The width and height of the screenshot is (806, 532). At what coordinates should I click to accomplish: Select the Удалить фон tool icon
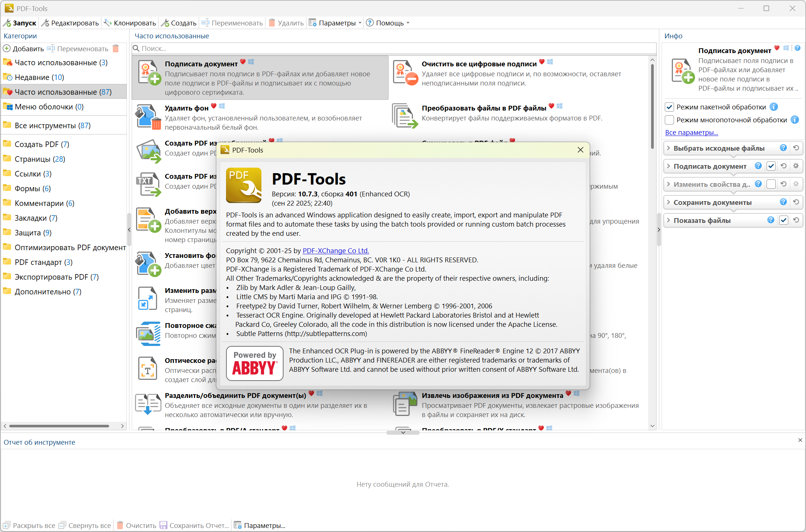click(148, 117)
